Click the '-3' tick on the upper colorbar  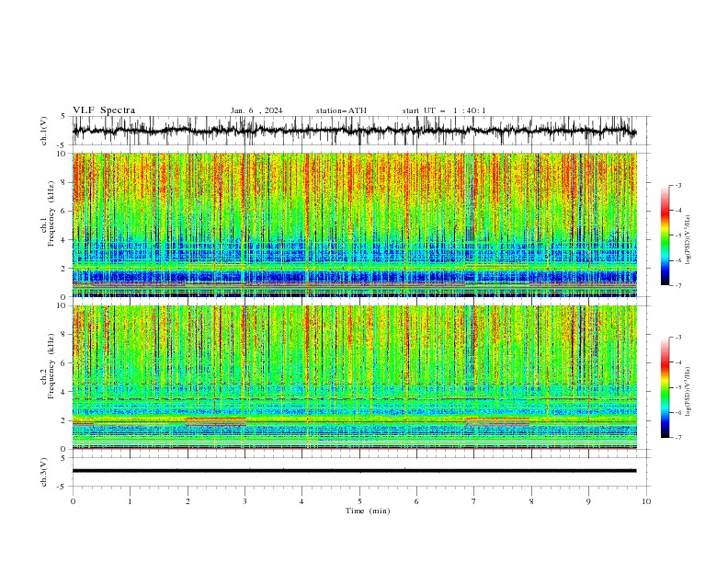pos(678,186)
